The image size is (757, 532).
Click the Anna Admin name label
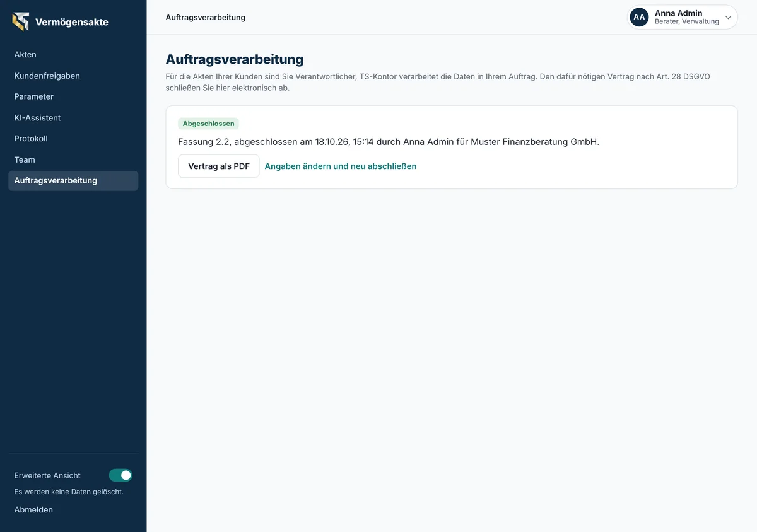coord(678,13)
